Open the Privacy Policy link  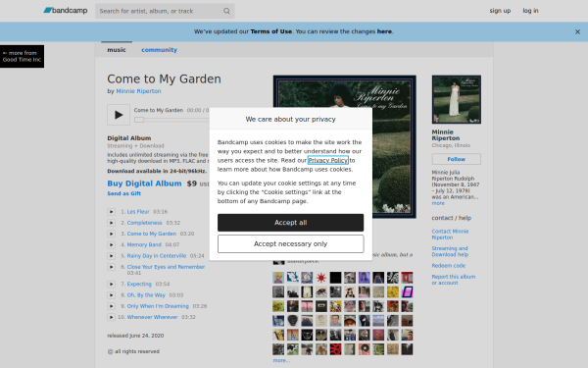[x=328, y=160]
